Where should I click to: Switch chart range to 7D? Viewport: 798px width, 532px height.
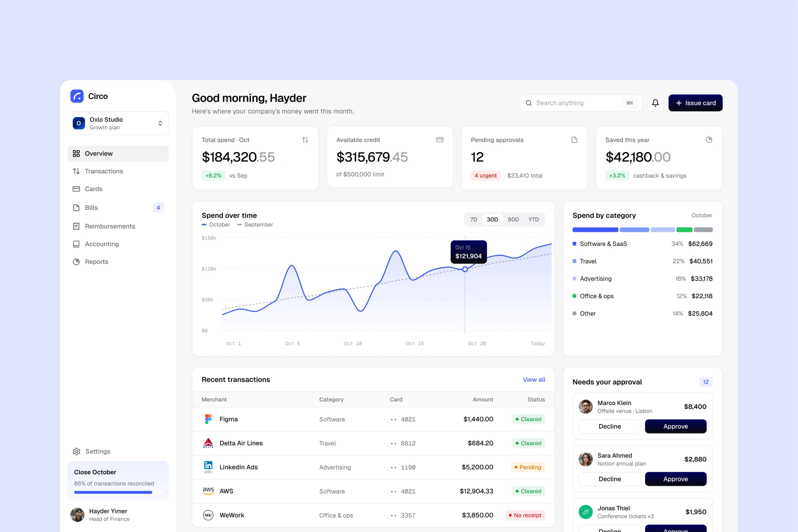pyautogui.click(x=474, y=220)
